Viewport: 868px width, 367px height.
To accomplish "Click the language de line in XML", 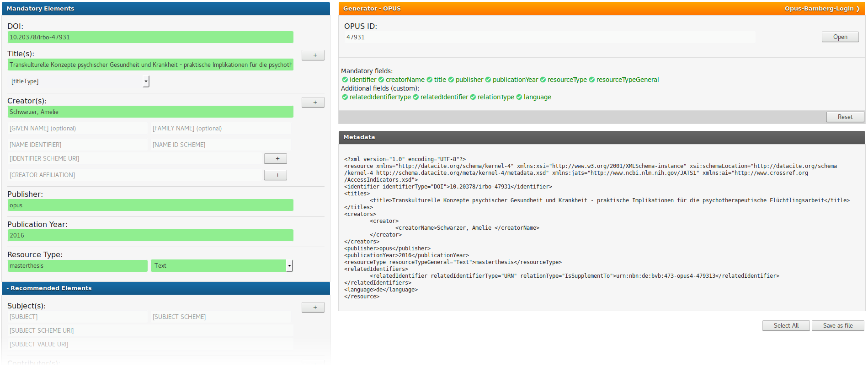I will 381,290.
